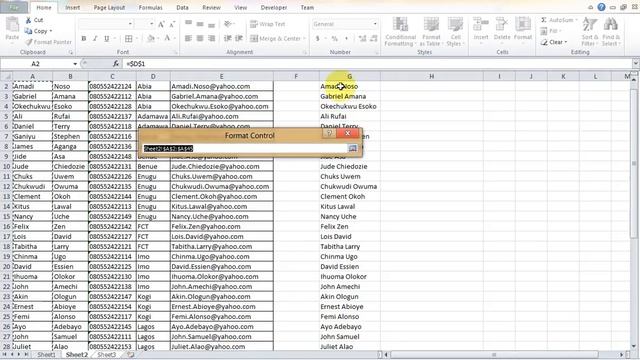This screenshot has width=640, height=360.
Task: Align text left in Alignment group
Action: tap(188, 38)
